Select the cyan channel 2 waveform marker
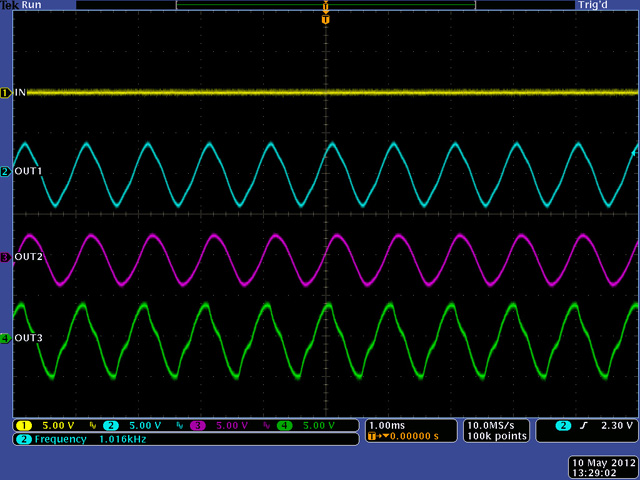This screenshot has width=640, height=480. [5, 172]
